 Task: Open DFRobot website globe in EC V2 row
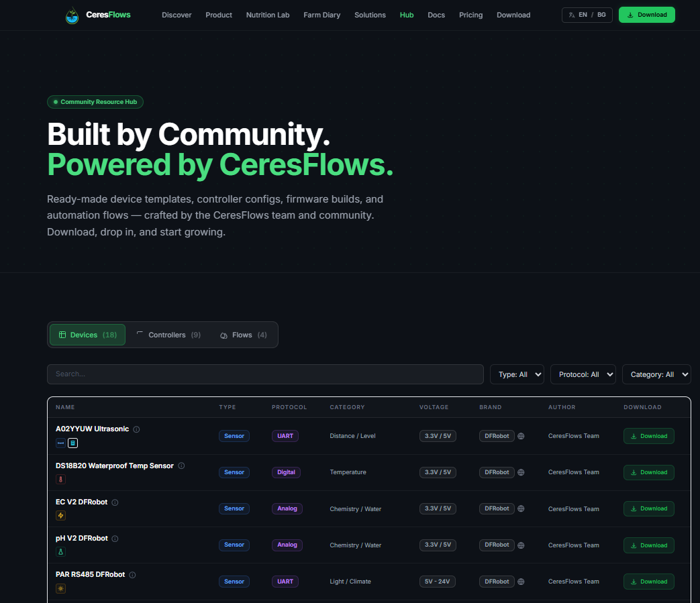click(x=521, y=508)
